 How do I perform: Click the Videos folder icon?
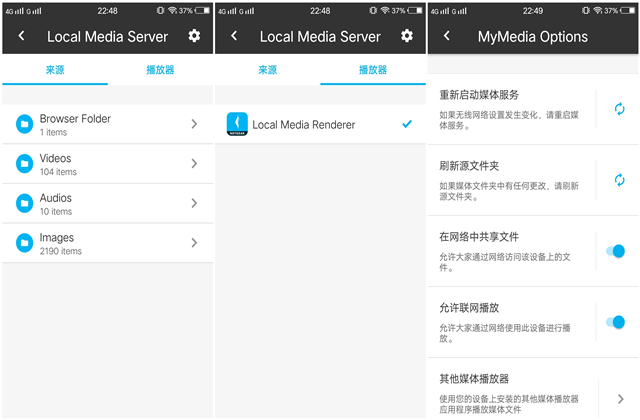coord(24,164)
